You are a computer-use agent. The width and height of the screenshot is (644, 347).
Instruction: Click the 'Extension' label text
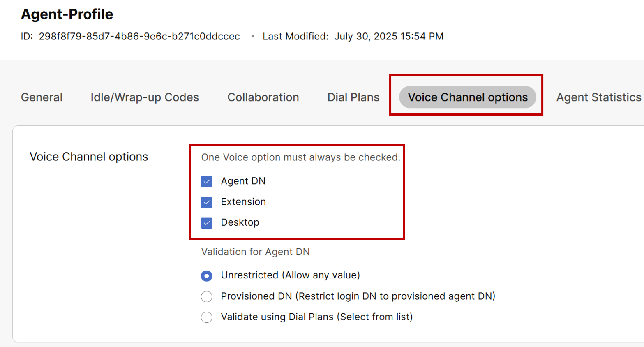pyautogui.click(x=243, y=202)
